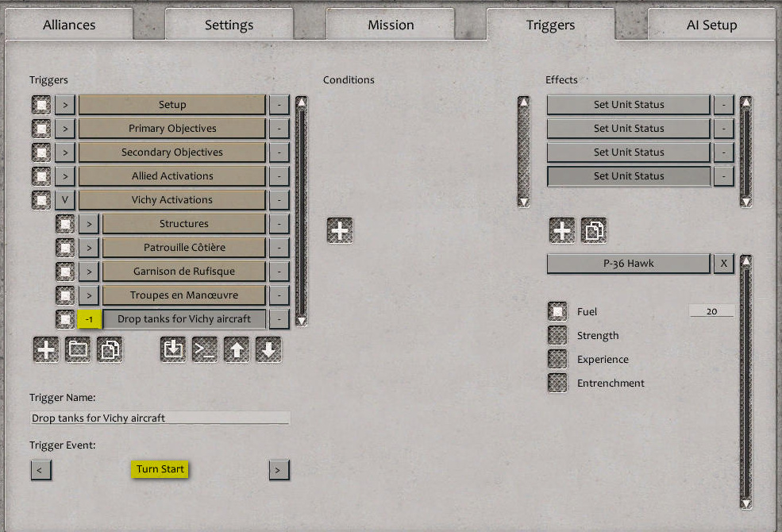Screen dimensions: 782x532
Task: Collapse the Vichy Activations trigger group
Action: click(64, 199)
